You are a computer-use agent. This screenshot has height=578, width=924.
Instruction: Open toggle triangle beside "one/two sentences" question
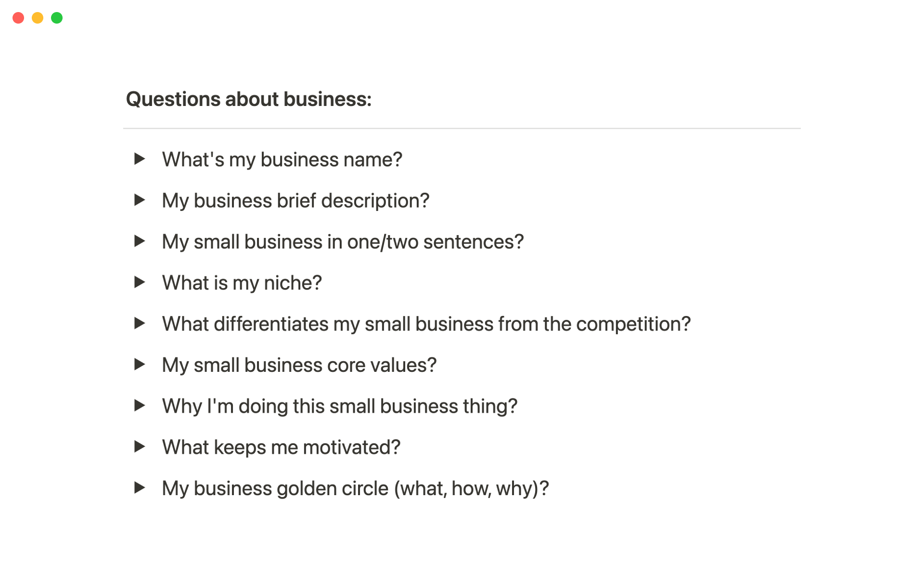click(140, 241)
